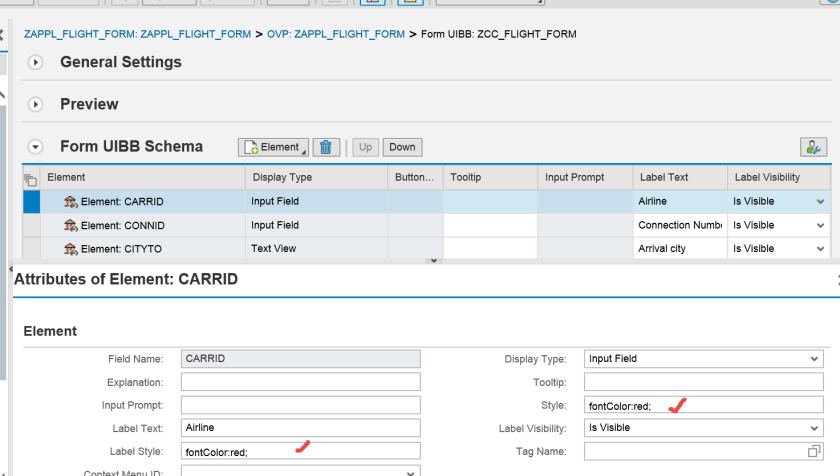
Task: Click the CITYTO element icon in table
Action: [70, 249]
